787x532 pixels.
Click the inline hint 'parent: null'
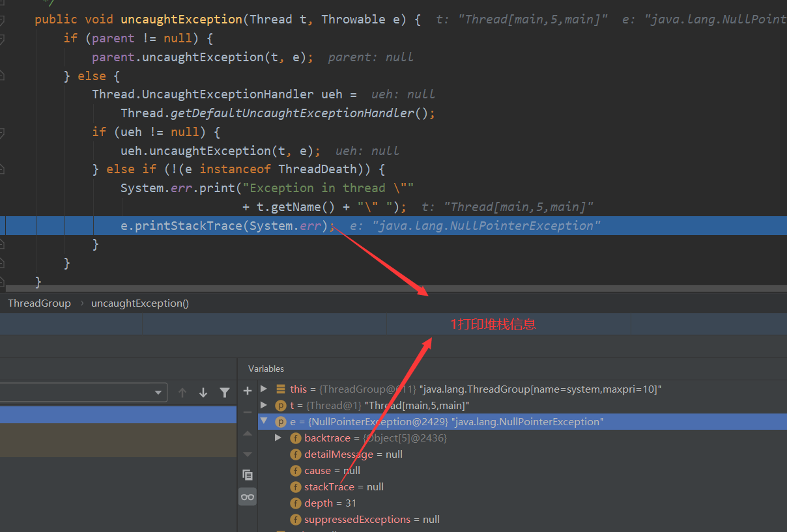point(371,57)
